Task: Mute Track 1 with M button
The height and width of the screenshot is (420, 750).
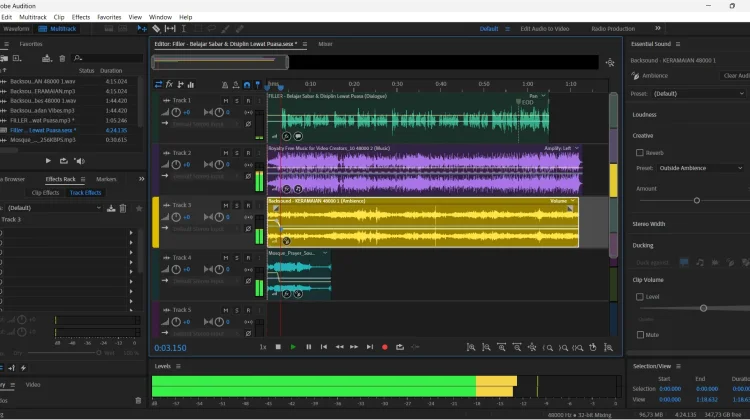Action: (226, 100)
